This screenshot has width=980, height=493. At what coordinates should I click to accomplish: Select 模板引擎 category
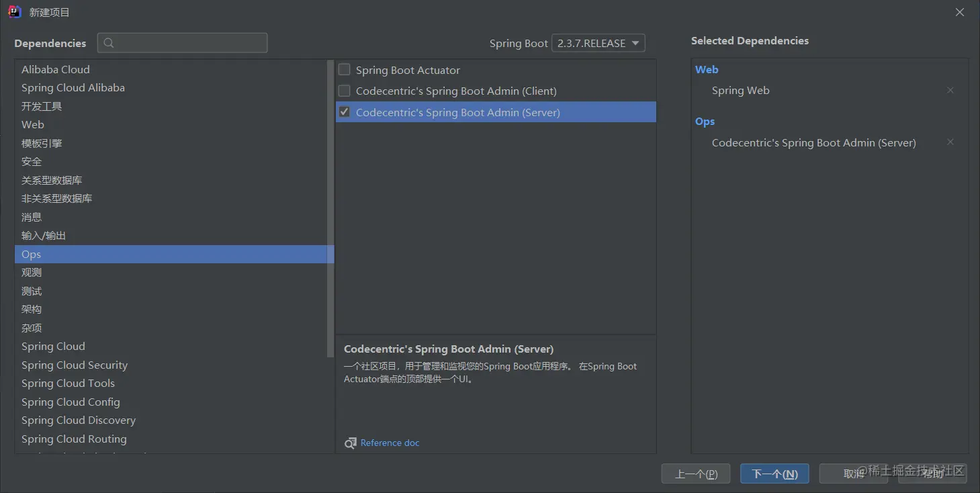[x=171, y=143]
